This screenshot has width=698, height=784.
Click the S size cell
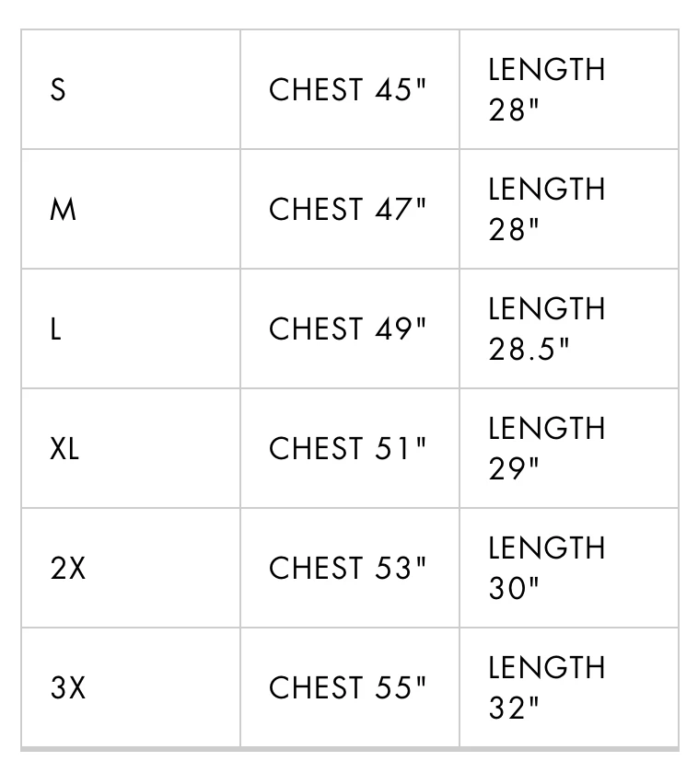(58, 90)
